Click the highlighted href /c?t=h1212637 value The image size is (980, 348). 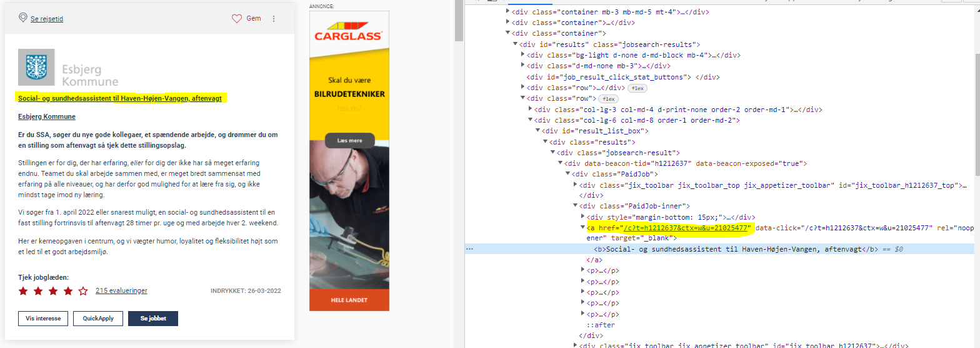click(x=686, y=228)
